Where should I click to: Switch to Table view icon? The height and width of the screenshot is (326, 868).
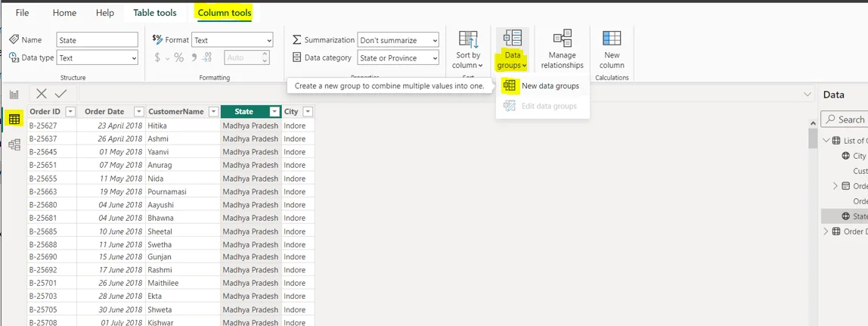tap(14, 120)
